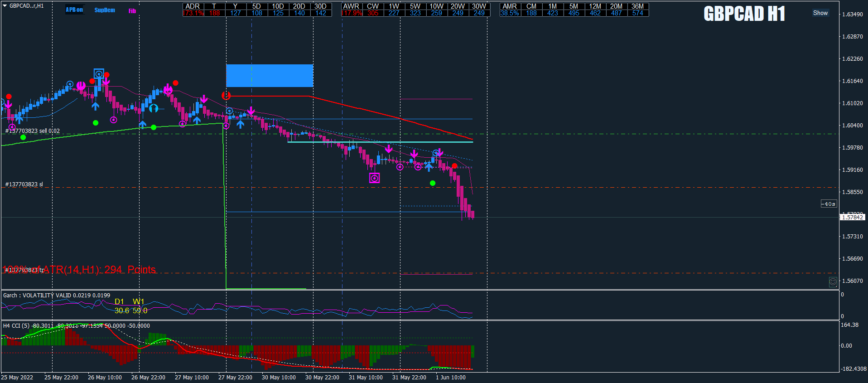Viewport: 868px width, 383px height.
Task: Click the #137703823 sl order label
Action: (x=24, y=184)
